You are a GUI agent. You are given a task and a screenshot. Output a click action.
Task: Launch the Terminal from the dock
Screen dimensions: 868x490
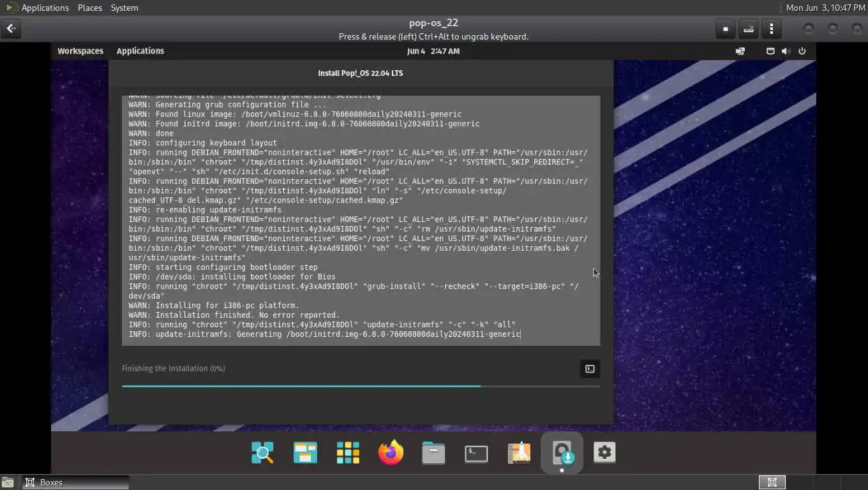pyautogui.click(x=476, y=453)
